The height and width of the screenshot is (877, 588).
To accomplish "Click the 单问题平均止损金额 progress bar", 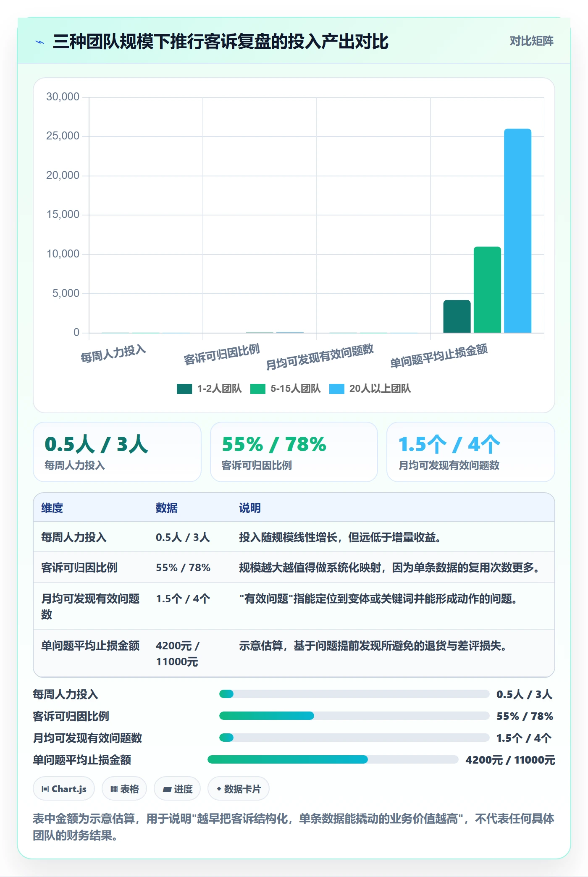I will coord(333,759).
